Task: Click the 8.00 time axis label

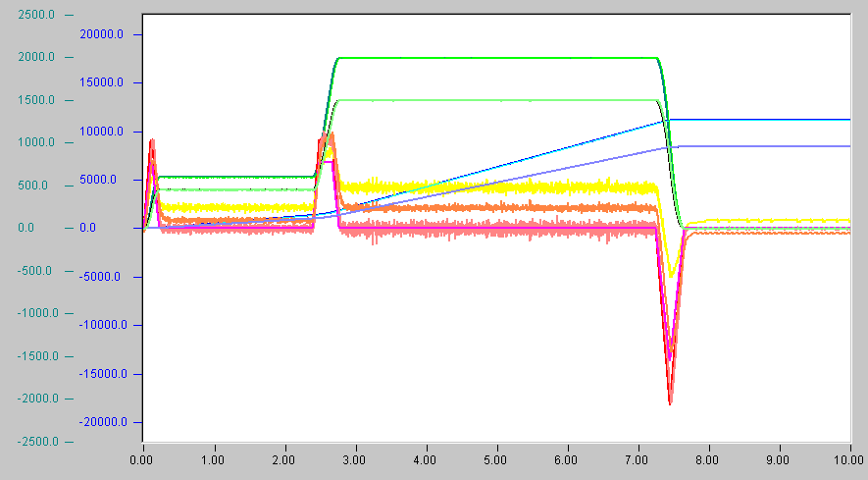Action: pyautogui.click(x=707, y=460)
